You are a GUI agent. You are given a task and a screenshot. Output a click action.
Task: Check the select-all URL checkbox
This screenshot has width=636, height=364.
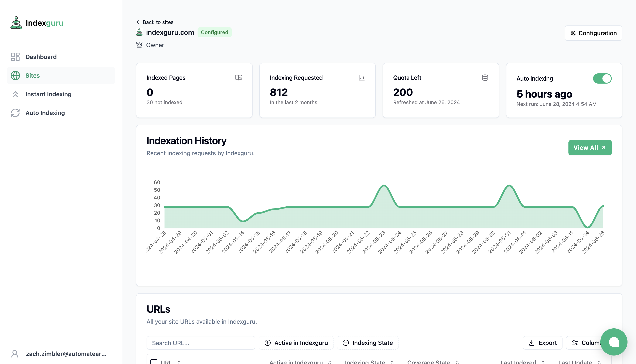point(154,361)
